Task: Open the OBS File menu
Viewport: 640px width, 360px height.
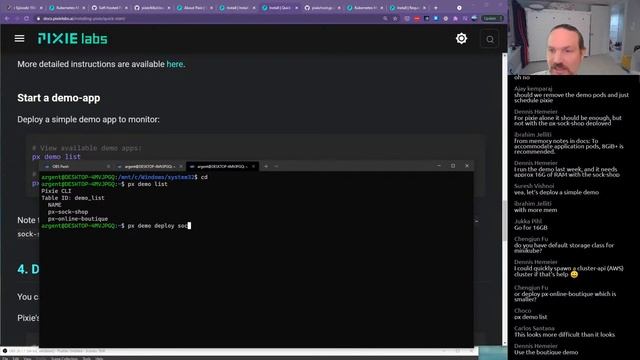Action: click(5, 358)
